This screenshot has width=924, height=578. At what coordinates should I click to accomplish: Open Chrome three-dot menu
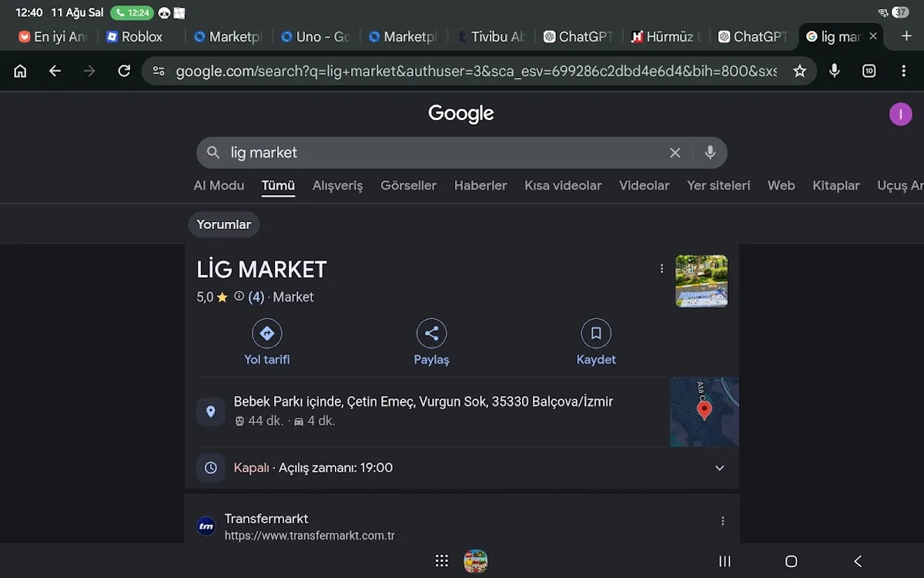coord(903,71)
